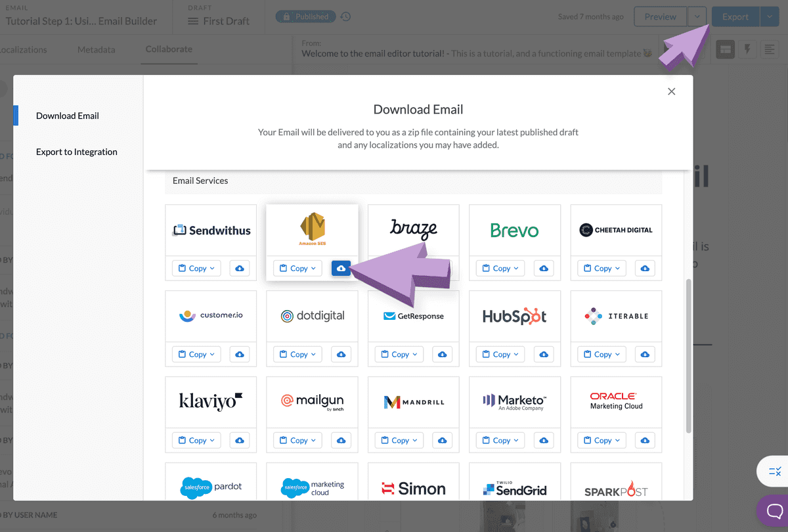Click the email services list scrollbar

(x=688, y=355)
